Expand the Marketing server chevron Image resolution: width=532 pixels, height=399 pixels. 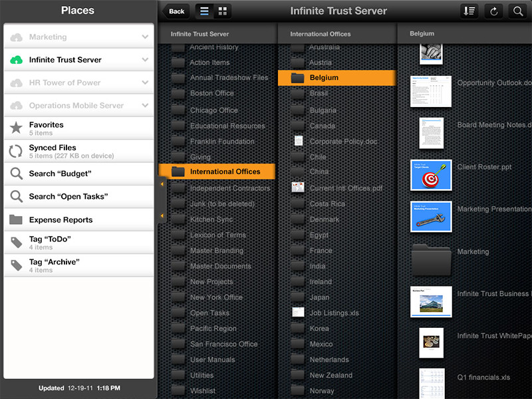coord(145,37)
